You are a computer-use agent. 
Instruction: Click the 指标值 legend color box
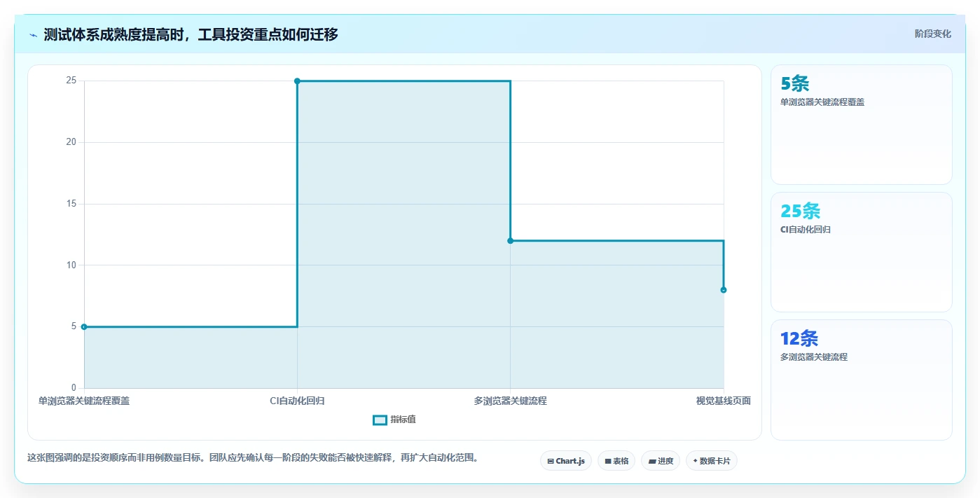[380, 420]
